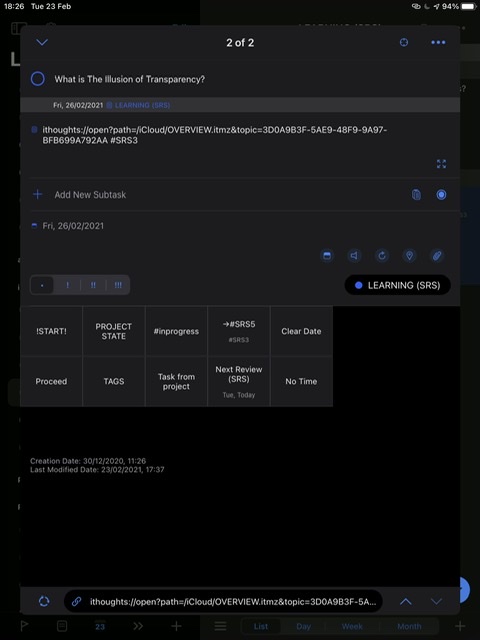This screenshot has width=480, height=640.
Task: Tap the Add New Subtask field
Action: click(x=220, y=195)
